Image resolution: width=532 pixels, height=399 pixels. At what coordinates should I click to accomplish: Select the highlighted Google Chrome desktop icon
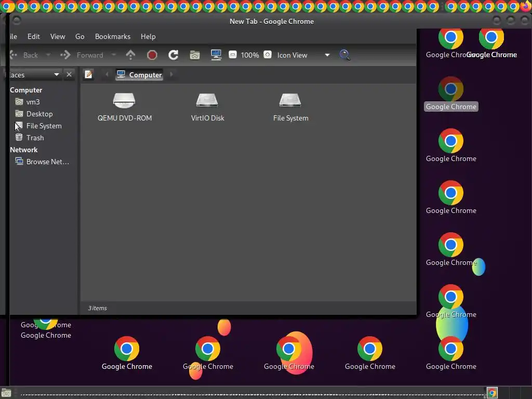pos(451,94)
